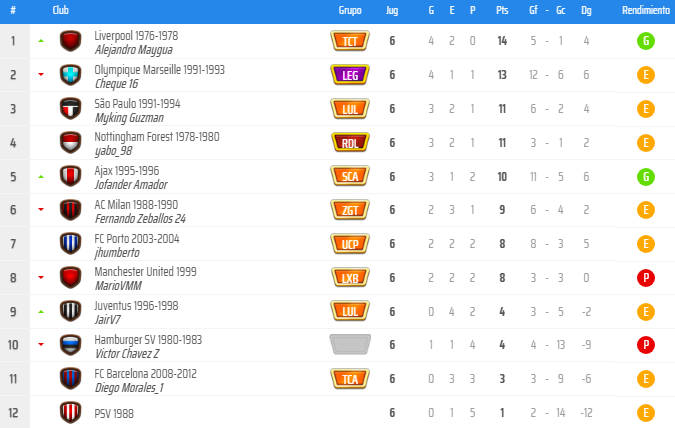
Task: Open the purple LEG group badge
Action: click(x=350, y=75)
